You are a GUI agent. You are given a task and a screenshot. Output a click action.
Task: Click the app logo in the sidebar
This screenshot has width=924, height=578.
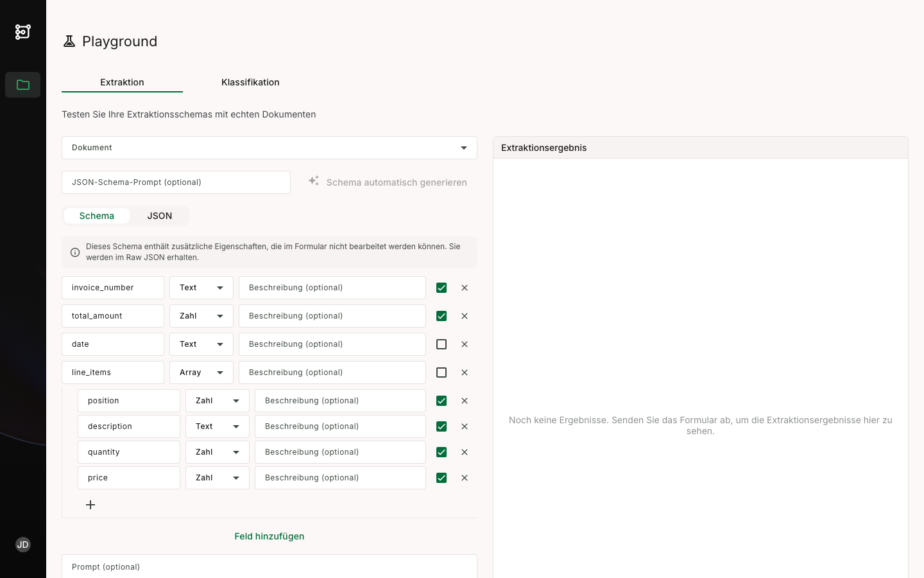pos(23,31)
